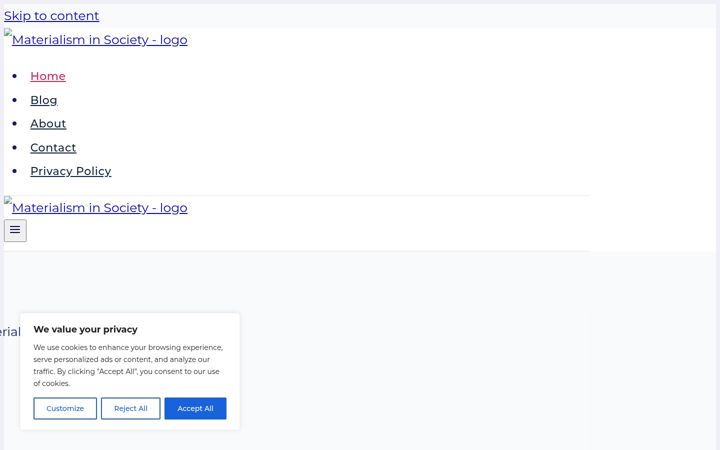
Task: Open the About menu item
Action: (48, 124)
